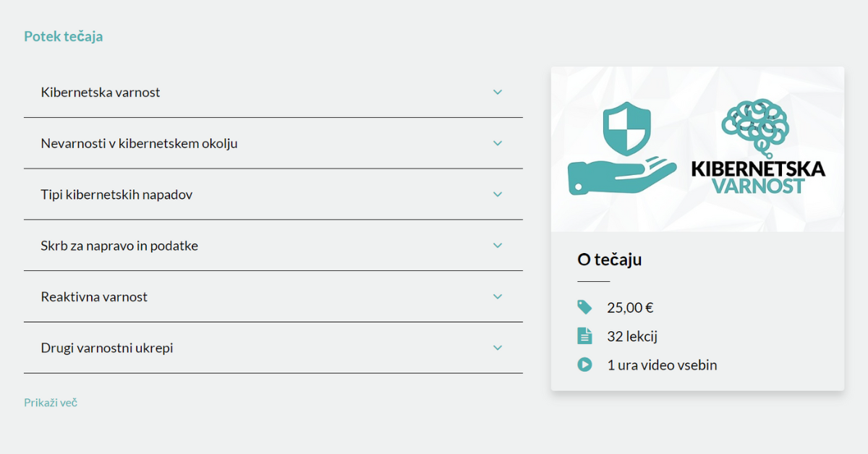The image size is (868, 454).
Task: Select Skrb za napravo in podatke title
Action: click(119, 246)
